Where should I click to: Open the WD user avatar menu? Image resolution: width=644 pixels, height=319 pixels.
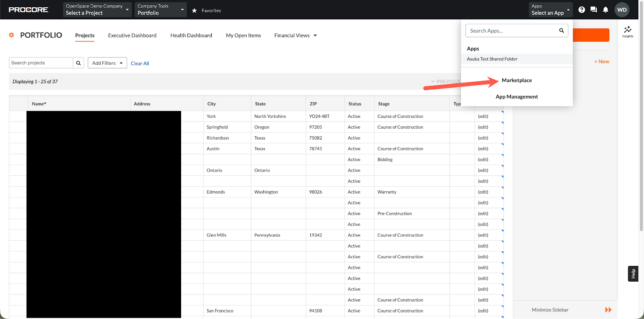tap(622, 10)
